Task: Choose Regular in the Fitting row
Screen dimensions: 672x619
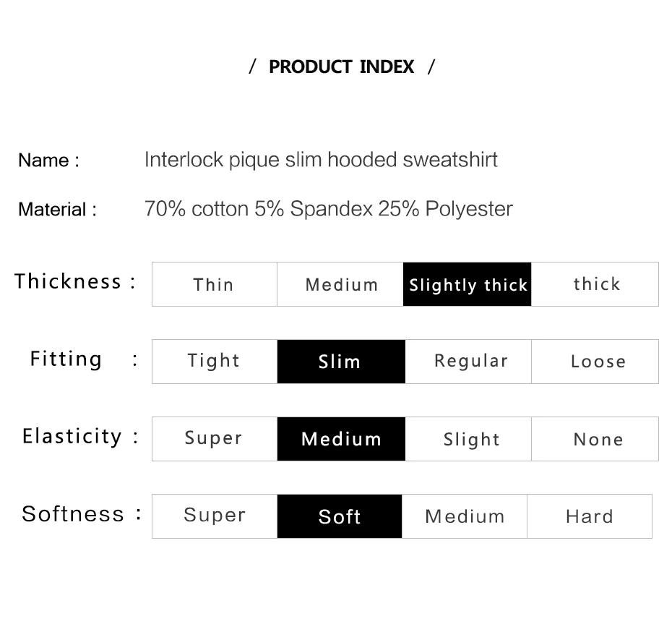Action: point(468,361)
